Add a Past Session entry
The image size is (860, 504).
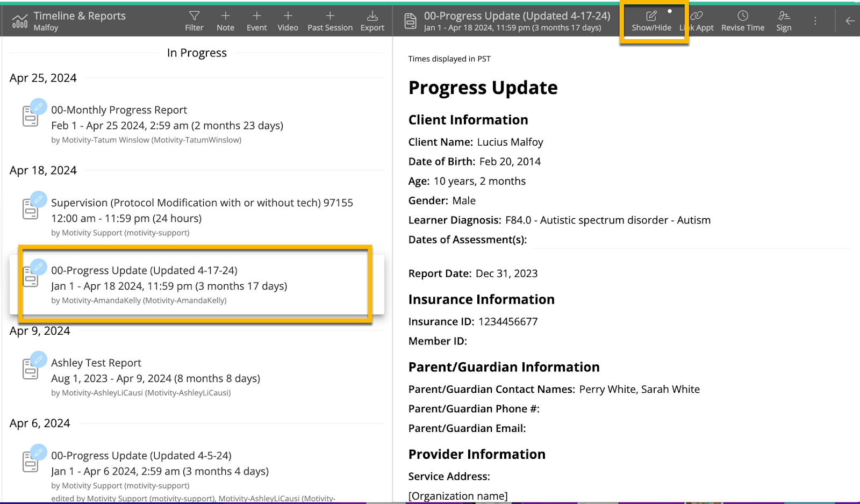329,20
